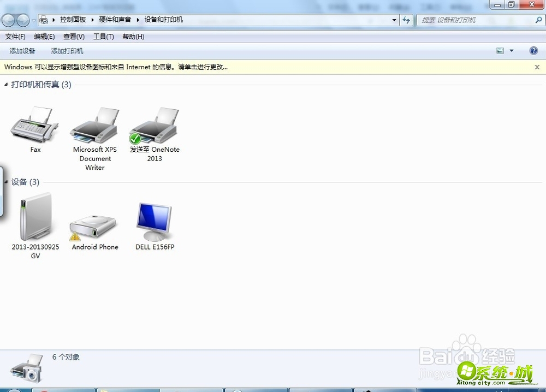The width and height of the screenshot is (546, 392).
Task: Open the Android Phone device
Action: pyautogui.click(x=93, y=221)
